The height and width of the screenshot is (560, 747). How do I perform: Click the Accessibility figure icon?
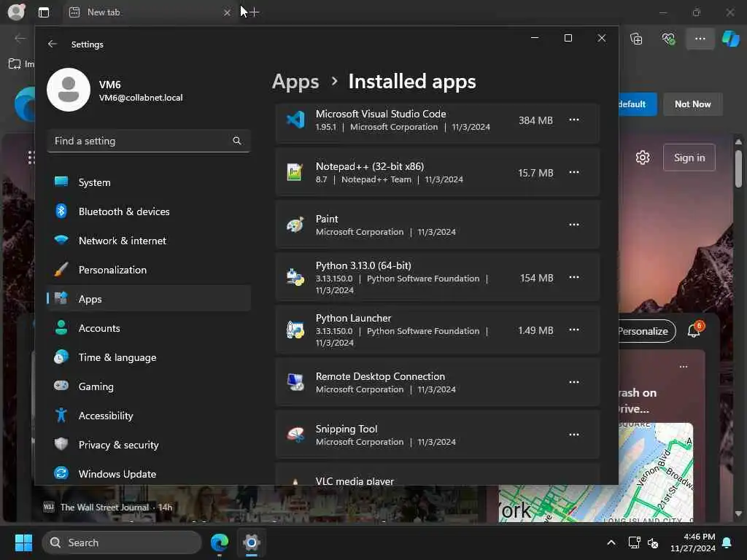click(61, 415)
